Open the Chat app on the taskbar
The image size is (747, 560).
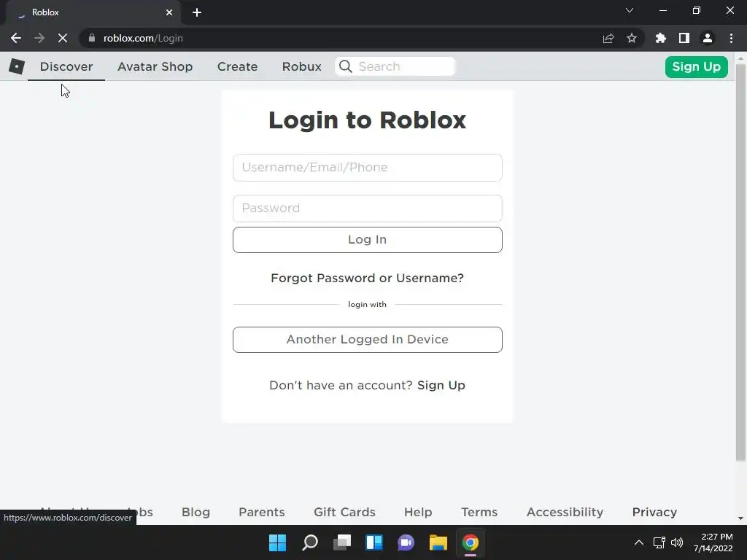tap(406, 542)
